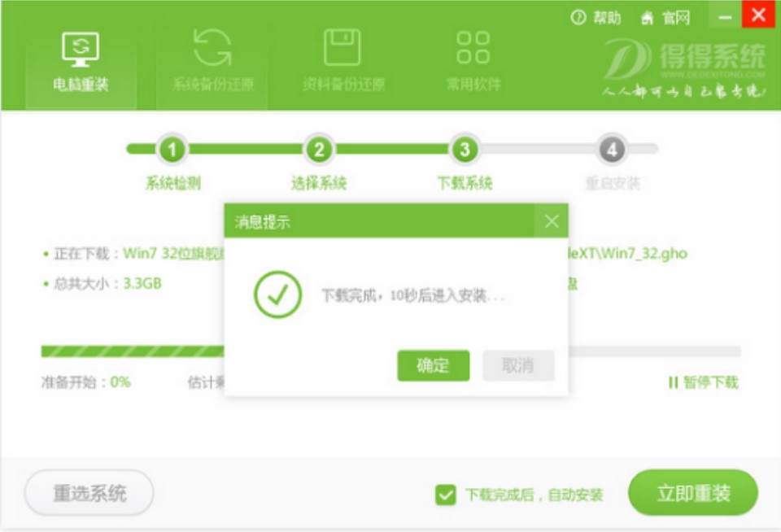Screen dimensions: 781x532
Task: Click the pause bars icon beside 暂停下载
Action: click(x=673, y=382)
